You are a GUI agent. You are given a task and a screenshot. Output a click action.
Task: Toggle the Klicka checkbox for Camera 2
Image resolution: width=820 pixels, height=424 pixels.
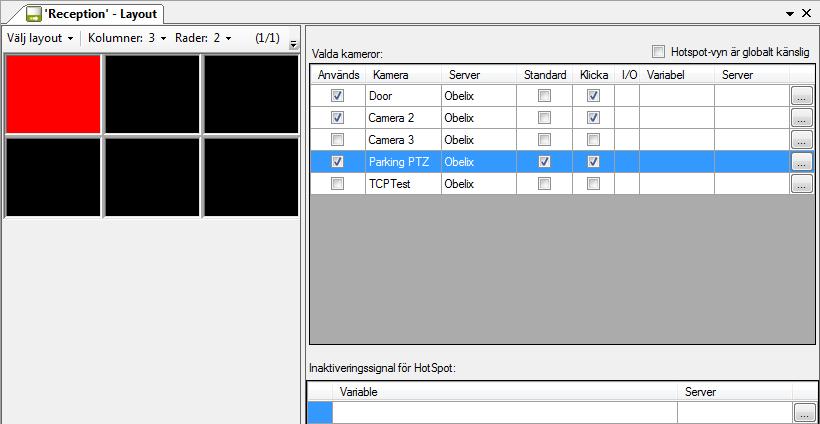tap(593, 118)
